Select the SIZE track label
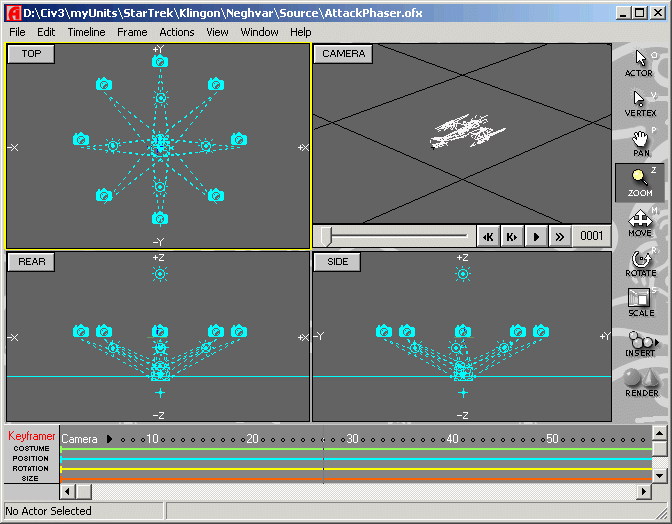This screenshot has height=524, width=672. click(x=30, y=479)
